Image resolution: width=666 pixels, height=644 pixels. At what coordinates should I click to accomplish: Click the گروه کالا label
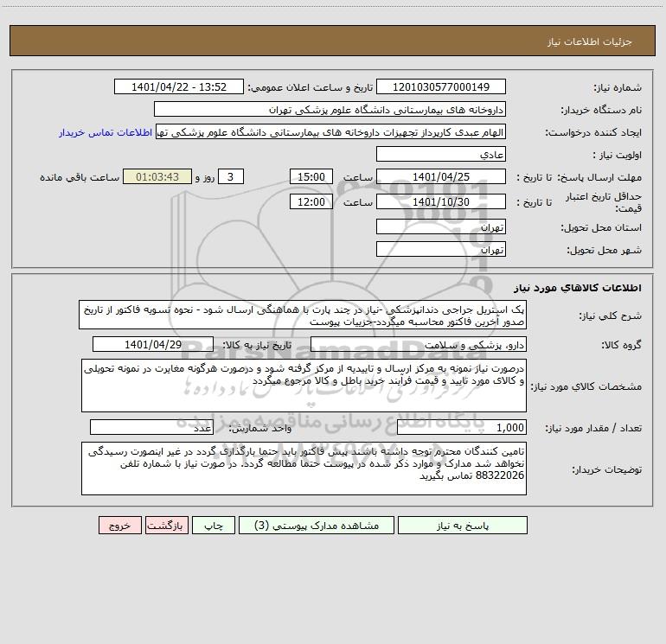pos(621,345)
